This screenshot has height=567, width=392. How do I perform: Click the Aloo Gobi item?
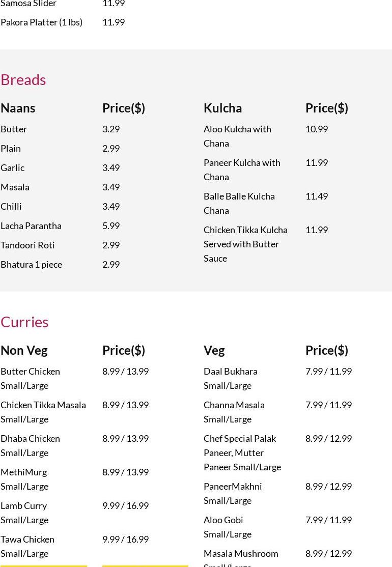pyautogui.click(x=227, y=527)
